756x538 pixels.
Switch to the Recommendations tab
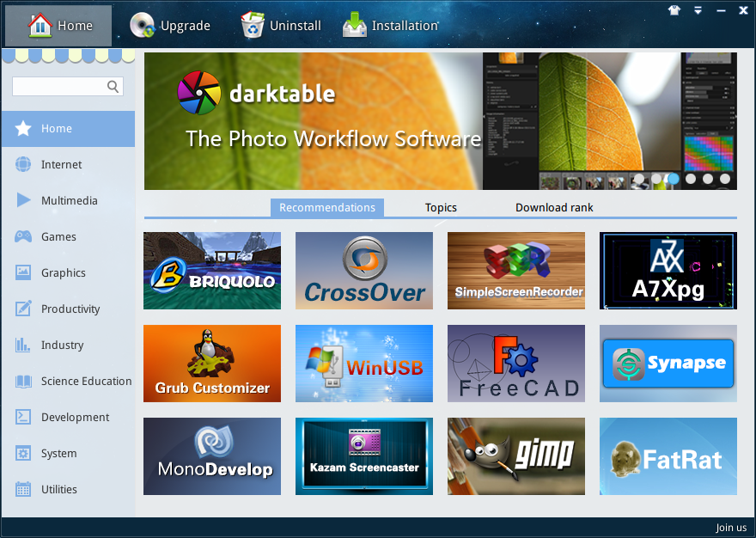327,208
